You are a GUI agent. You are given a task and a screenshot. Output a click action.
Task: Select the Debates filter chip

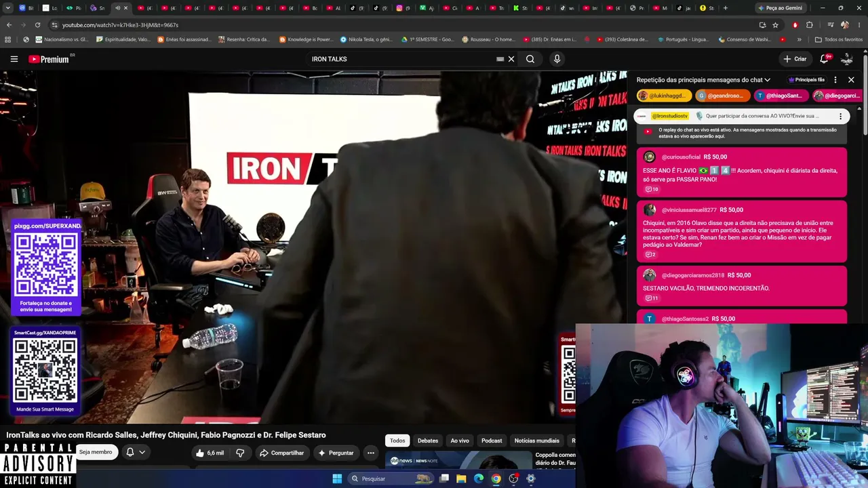pos(428,441)
